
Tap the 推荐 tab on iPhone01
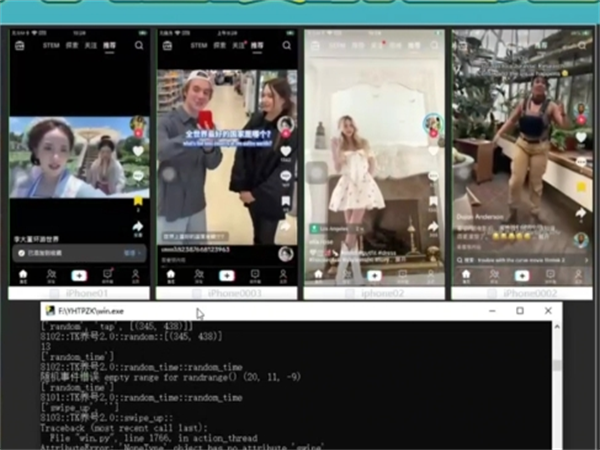tap(108, 45)
